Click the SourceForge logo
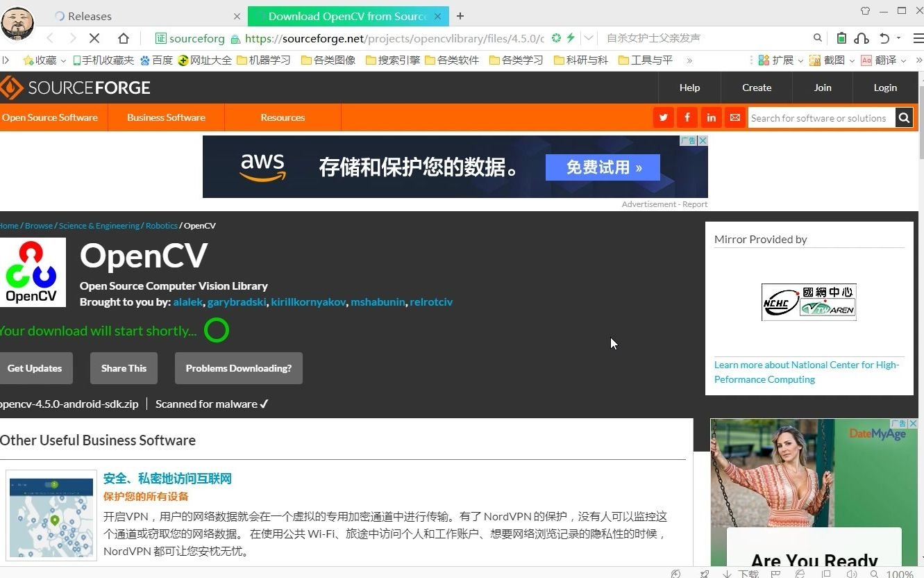924x578 pixels. tap(75, 88)
